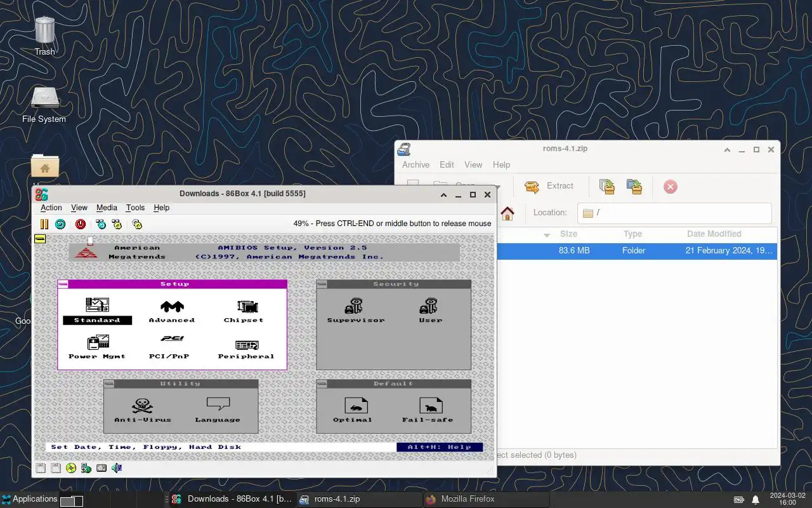Click Default panel window-menu box
812x508 pixels.
[x=322, y=384]
